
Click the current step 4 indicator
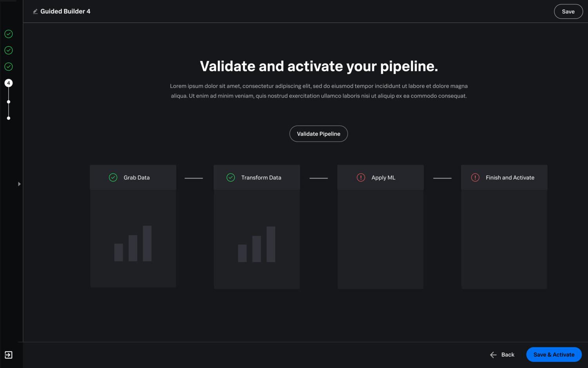9,83
